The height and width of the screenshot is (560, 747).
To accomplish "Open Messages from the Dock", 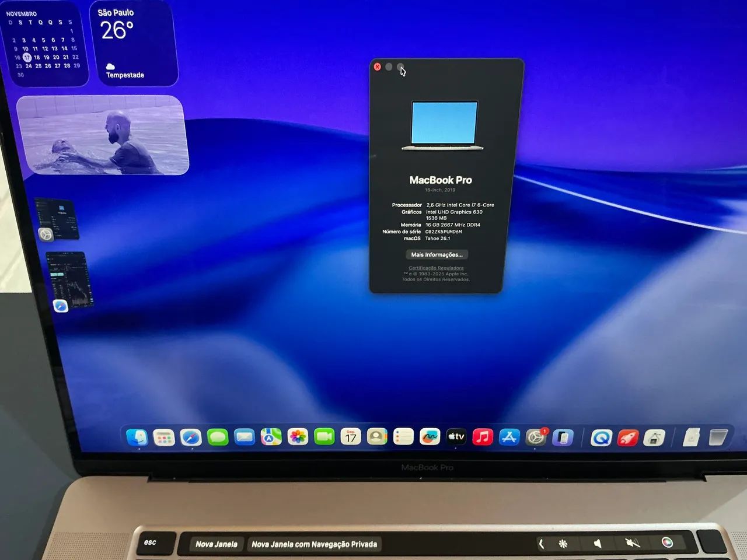I will (217, 437).
